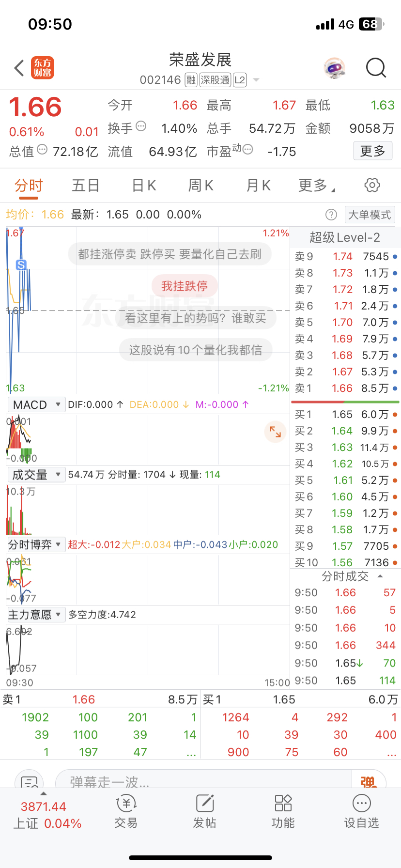401x868 pixels.
Task: Tap sell queue order 1902
Action: point(35,717)
